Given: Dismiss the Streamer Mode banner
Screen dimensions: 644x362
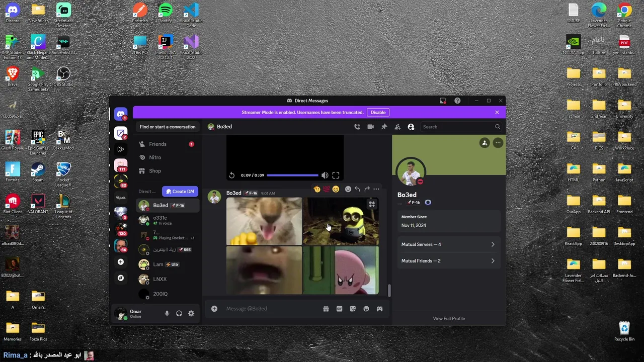Looking at the screenshot, I should [x=497, y=113].
